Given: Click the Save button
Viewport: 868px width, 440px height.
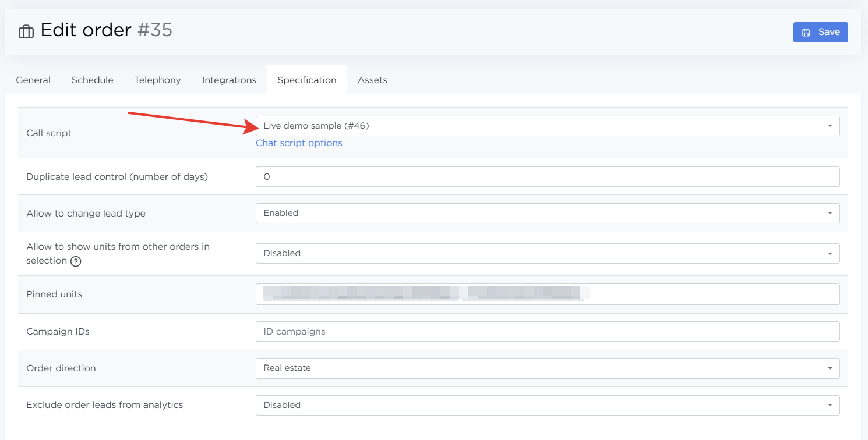Looking at the screenshot, I should (x=820, y=32).
